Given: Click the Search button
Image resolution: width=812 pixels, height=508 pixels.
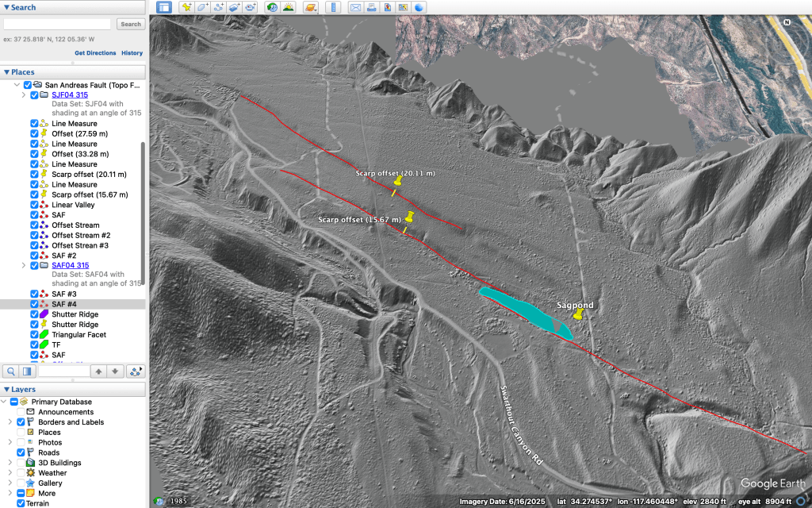Looking at the screenshot, I should (x=130, y=24).
